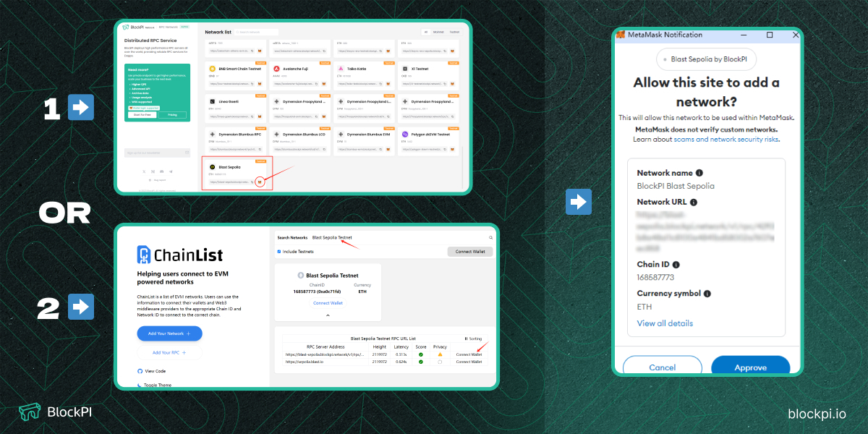The height and width of the screenshot is (434, 868).
Task: Copy the Dymension Blumbus LCD endpoint
Action: (323, 150)
